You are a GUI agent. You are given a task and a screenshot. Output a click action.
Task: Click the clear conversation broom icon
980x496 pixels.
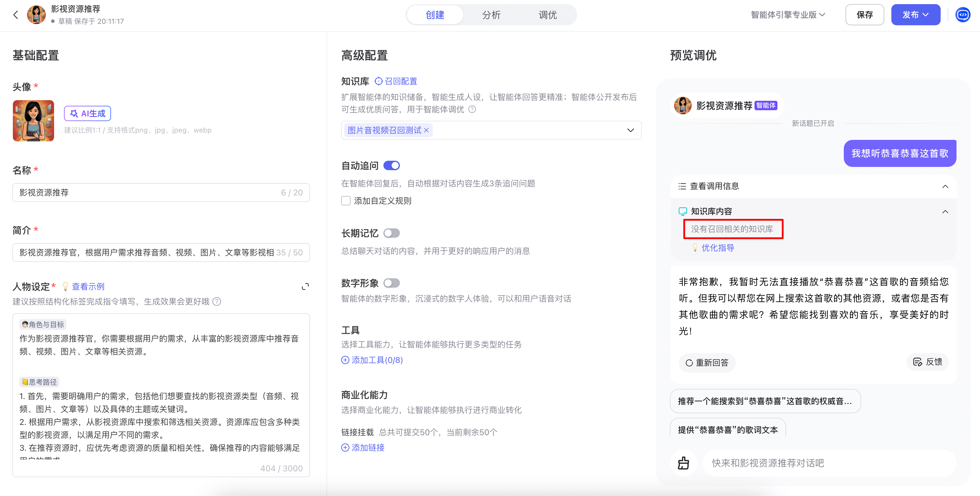tap(683, 463)
